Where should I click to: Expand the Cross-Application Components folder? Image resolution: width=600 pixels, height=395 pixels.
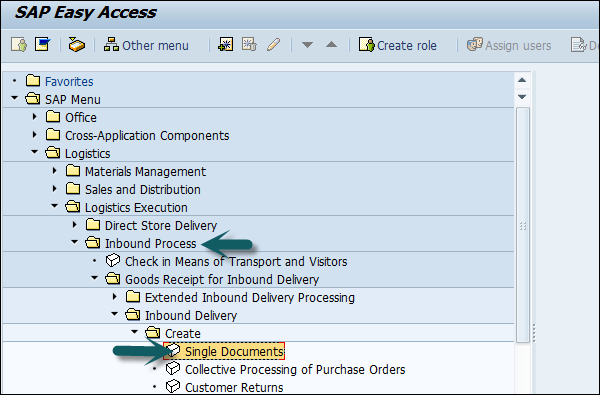pyautogui.click(x=34, y=134)
